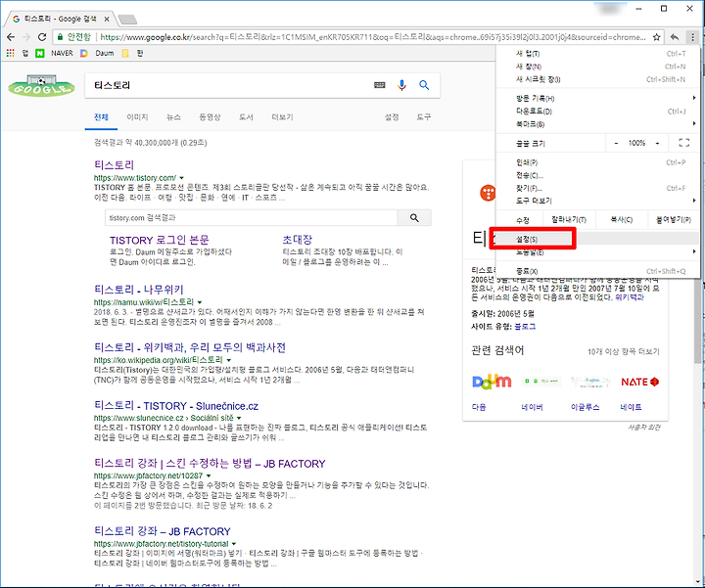Open a new tab with the new-tab button
The image size is (705, 588).
pyautogui.click(x=127, y=20)
